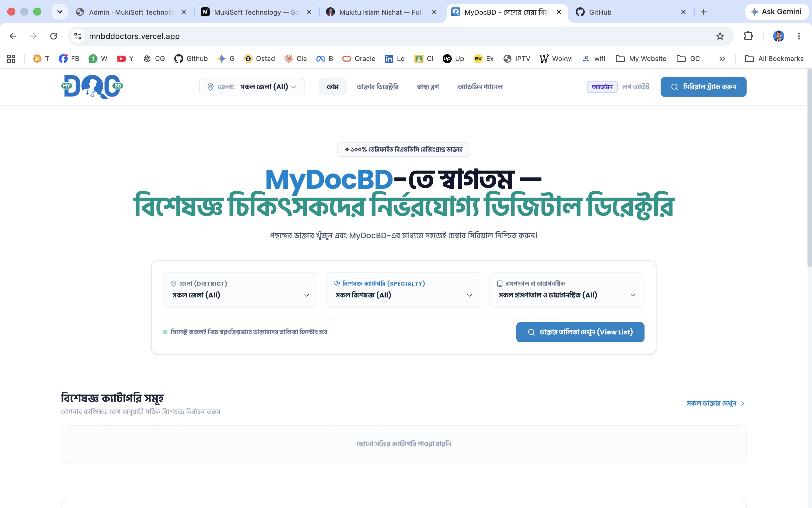Viewport: 812px width, 508px height.
Task: Click the MyDocBD logo
Action: click(92, 87)
